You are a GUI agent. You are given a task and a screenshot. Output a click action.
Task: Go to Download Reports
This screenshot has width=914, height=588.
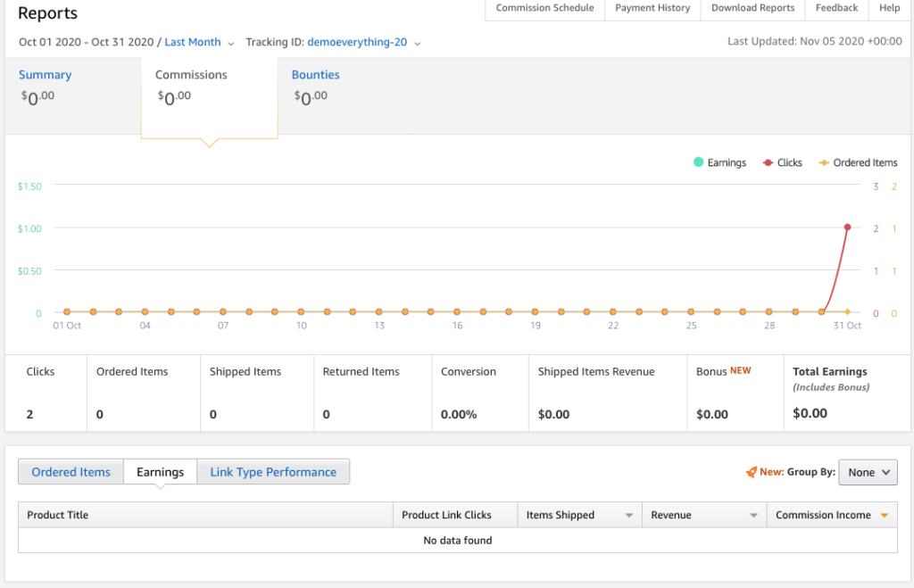click(x=752, y=8)
